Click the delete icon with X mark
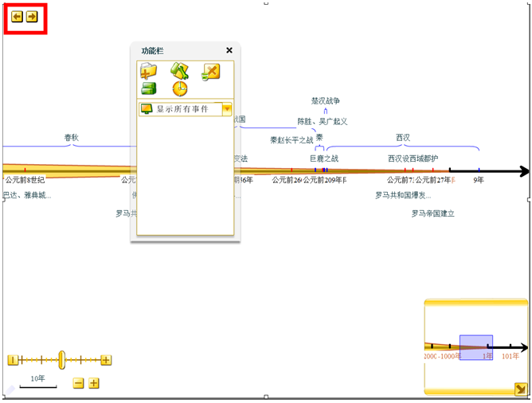 (210, 72)
